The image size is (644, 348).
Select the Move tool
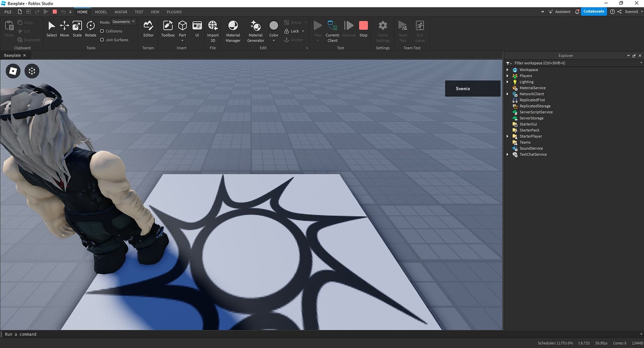tap(64, 29)
